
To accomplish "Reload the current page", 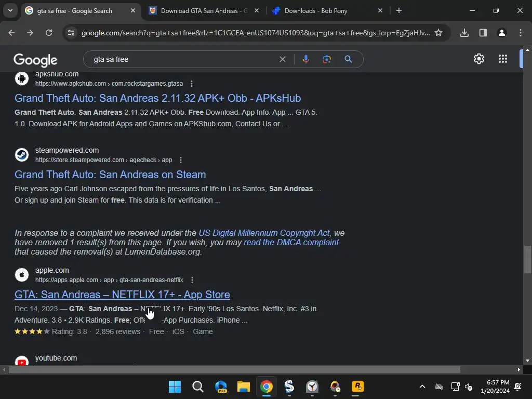I will (49, 33).
